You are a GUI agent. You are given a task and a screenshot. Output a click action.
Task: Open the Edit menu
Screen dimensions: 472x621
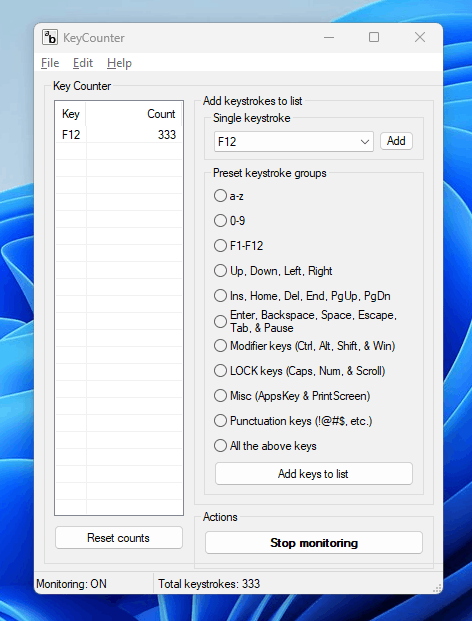coord(83,63)
